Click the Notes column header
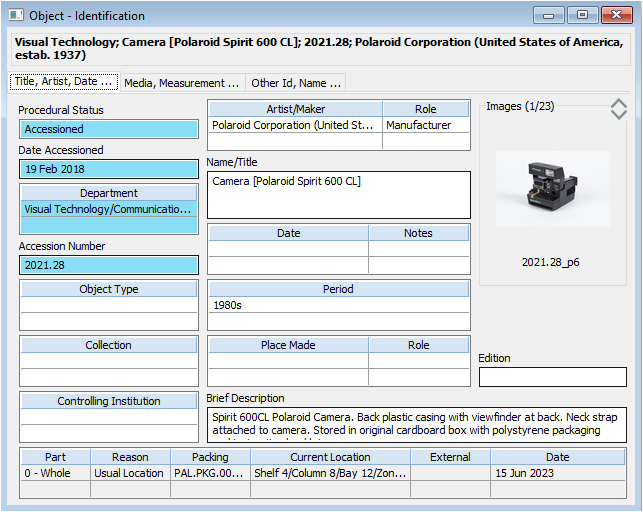Viewport: 643px width, 512px height. click(x=418, y=233)
